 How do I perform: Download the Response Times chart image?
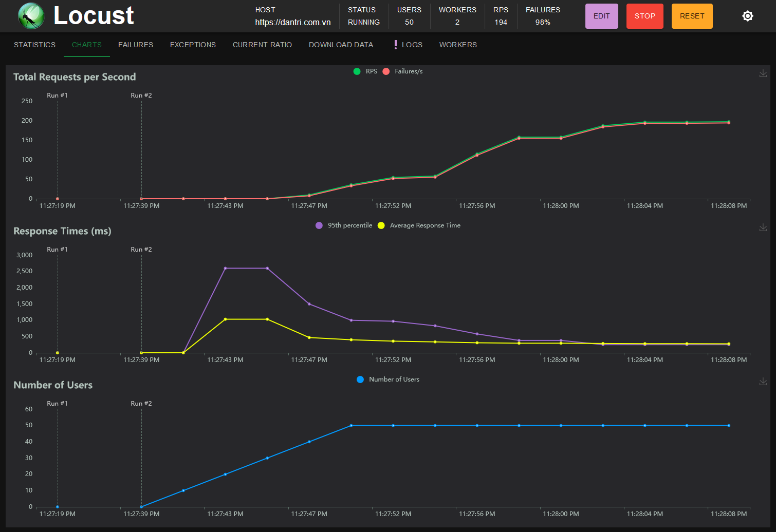(x=763, y=227)
